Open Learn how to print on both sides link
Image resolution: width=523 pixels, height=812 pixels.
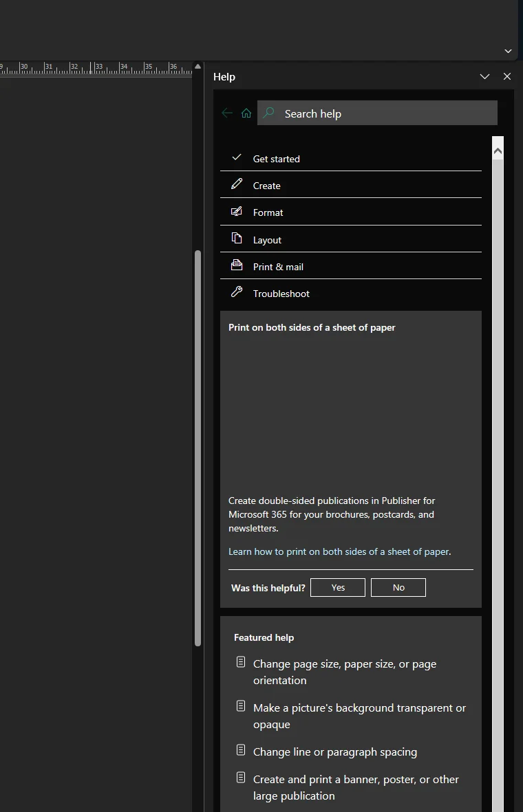click(x=339, y=551)
